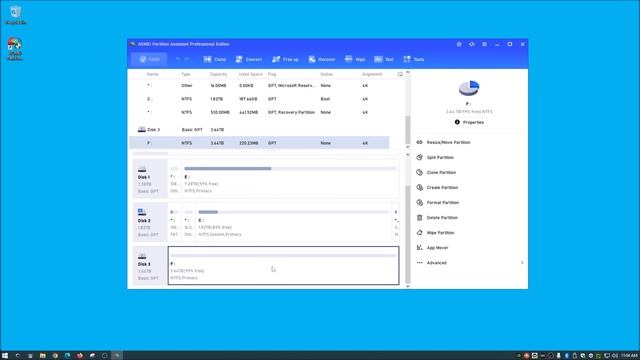The image size is (640, 360).
Task: Select the 16.00MB Microsoft Reserved partition row
Action: (x=259, y=86)
